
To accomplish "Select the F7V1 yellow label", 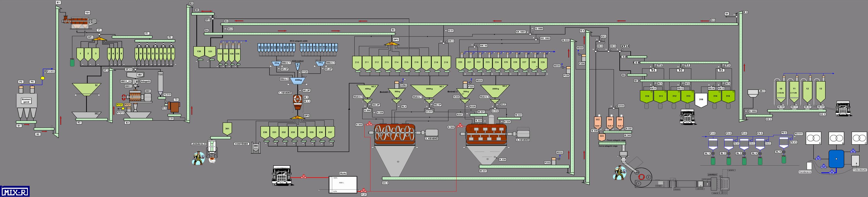I will coord(119,105).
